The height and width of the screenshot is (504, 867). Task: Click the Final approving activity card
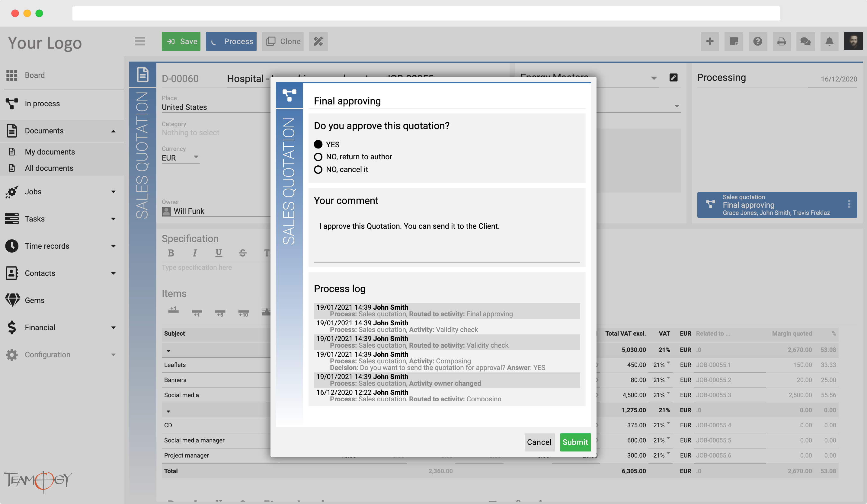(x=777, y=205)
